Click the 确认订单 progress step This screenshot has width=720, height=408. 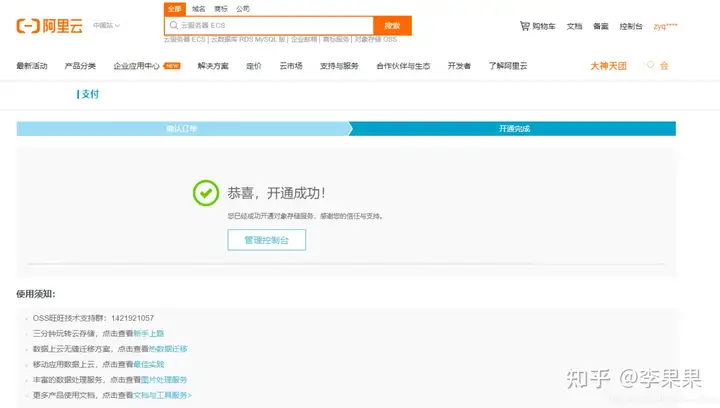[182, 129]
